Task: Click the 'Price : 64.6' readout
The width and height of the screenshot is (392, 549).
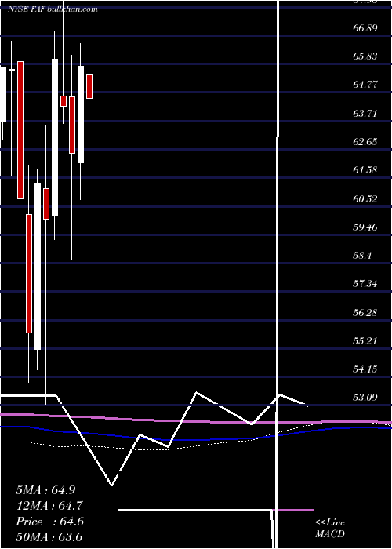Action: point(49,522)
